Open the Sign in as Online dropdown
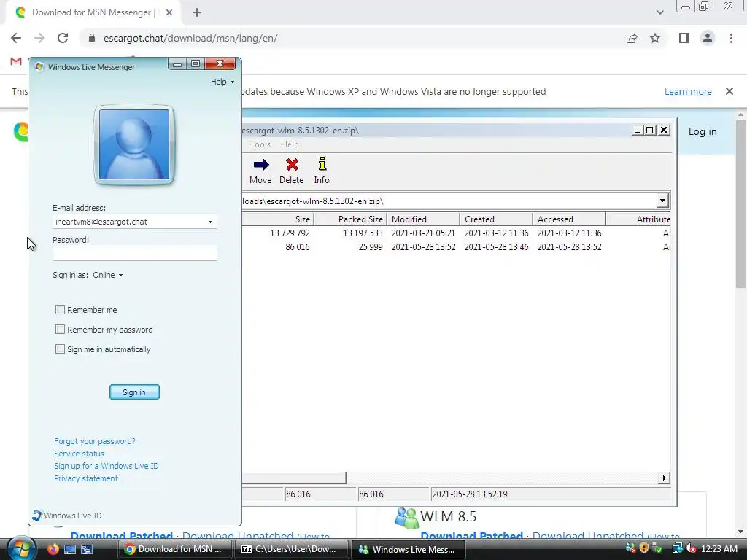 [108, 275]
